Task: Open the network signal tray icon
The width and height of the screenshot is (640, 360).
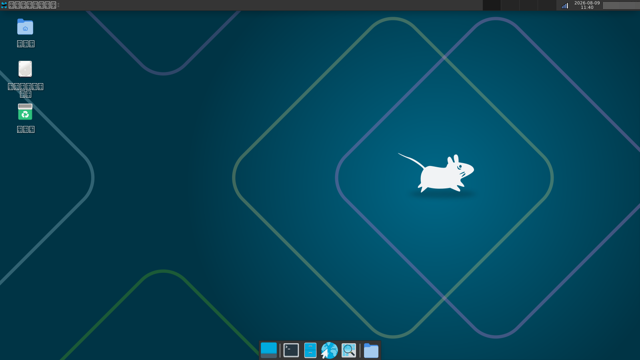Action: point(565,5)
